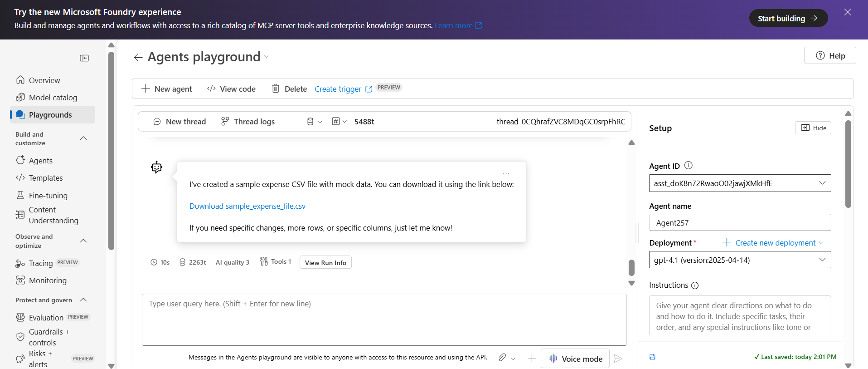Open the Agents playground title dropdown
The height and width of the screenshot is (369, 868).
[266, 57]
